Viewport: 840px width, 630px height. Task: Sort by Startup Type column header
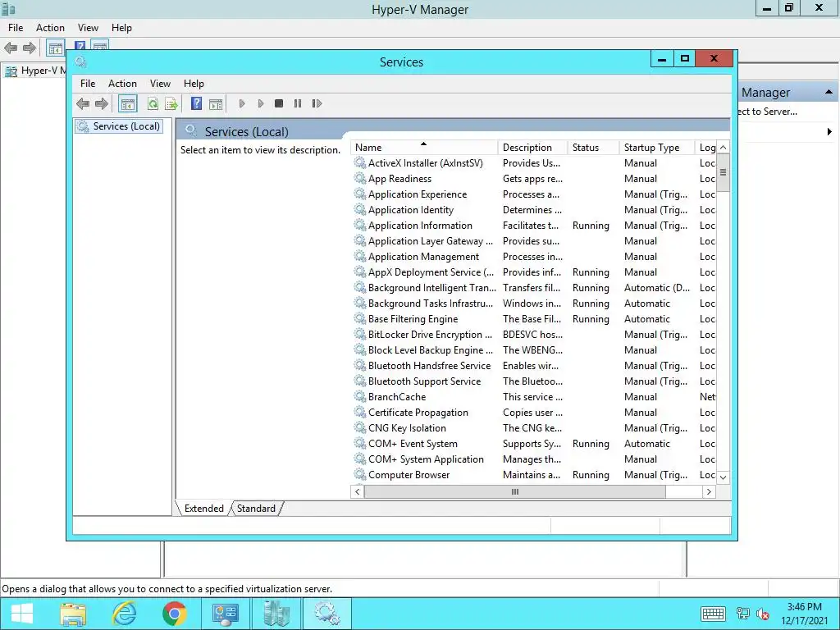(656, 148)
